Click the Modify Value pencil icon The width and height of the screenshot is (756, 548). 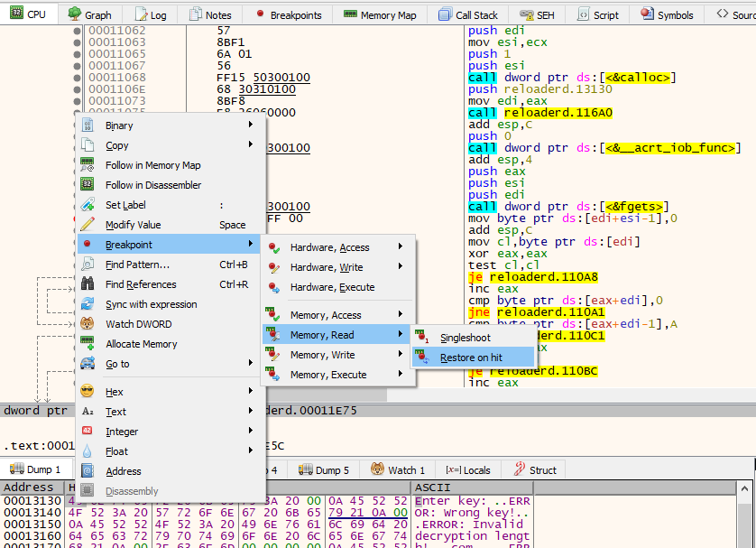(x=88, y=224)
